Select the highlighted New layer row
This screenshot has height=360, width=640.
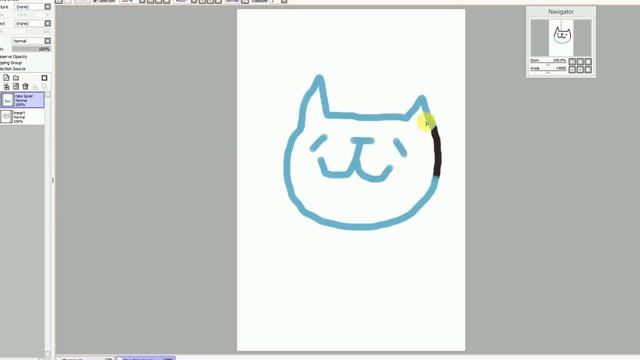click(x=23, y=100)
